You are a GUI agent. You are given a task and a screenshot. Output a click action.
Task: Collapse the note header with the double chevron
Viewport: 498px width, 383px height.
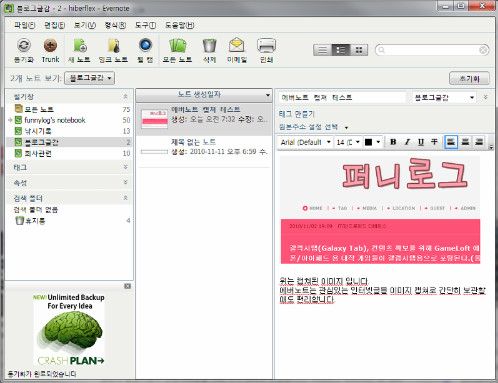[x=485, y=97]
